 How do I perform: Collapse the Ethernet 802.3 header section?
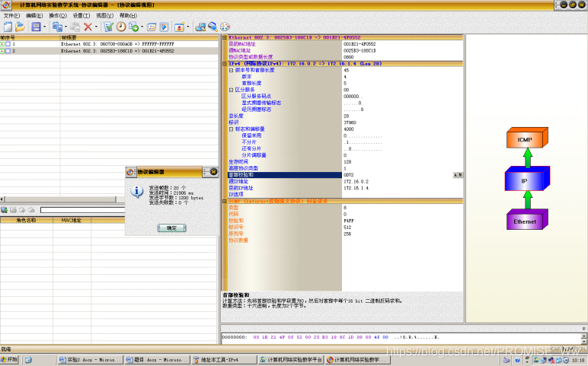225,37
